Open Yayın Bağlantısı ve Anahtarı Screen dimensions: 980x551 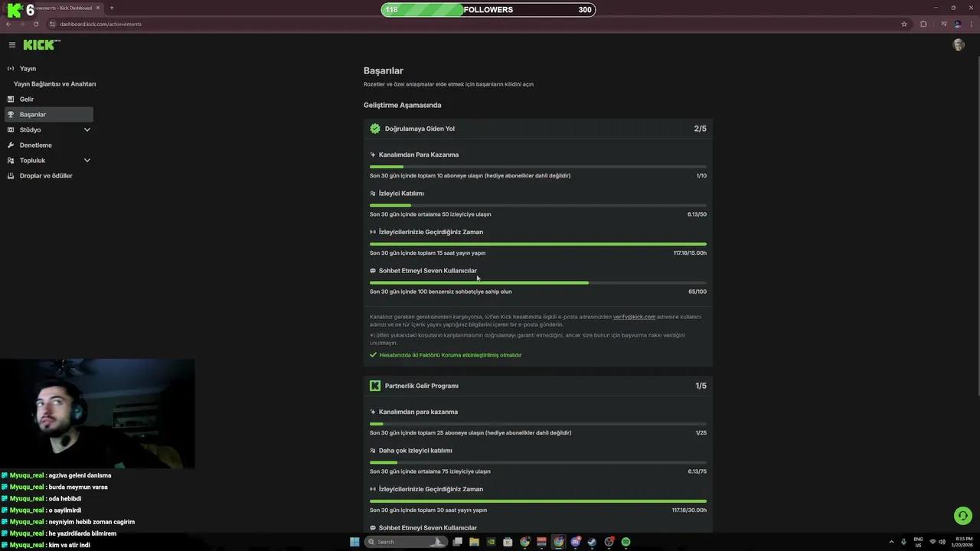click(x=54, y=84)
